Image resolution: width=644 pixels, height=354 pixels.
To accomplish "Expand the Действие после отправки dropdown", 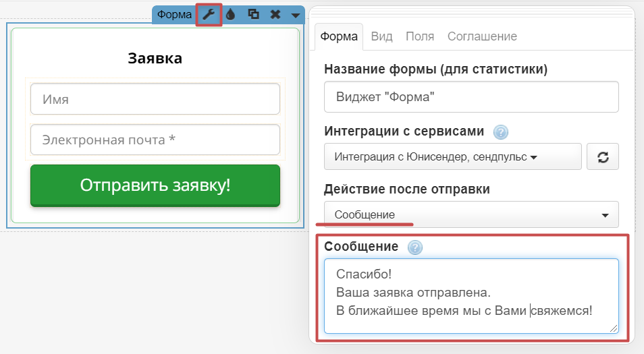I will point(471,214).
